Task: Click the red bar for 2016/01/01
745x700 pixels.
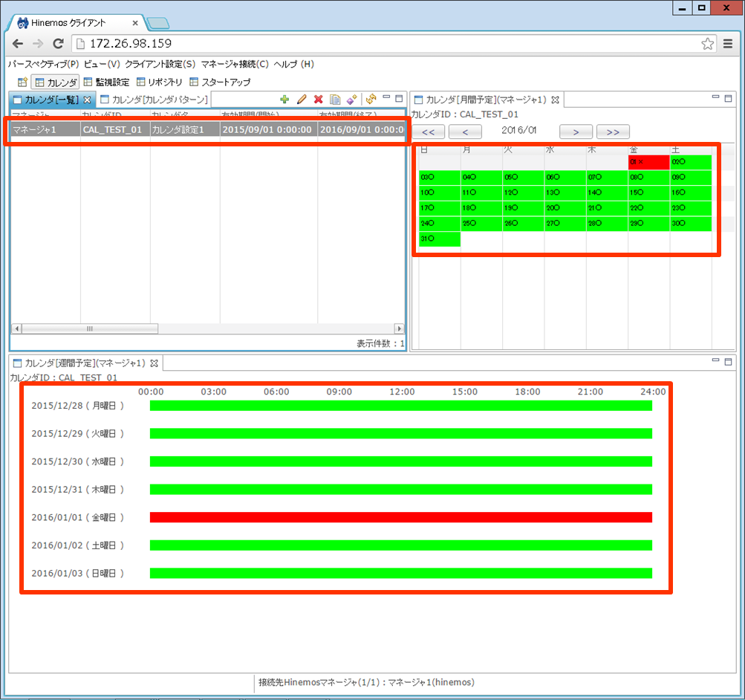Action: (x=401, y=517)
